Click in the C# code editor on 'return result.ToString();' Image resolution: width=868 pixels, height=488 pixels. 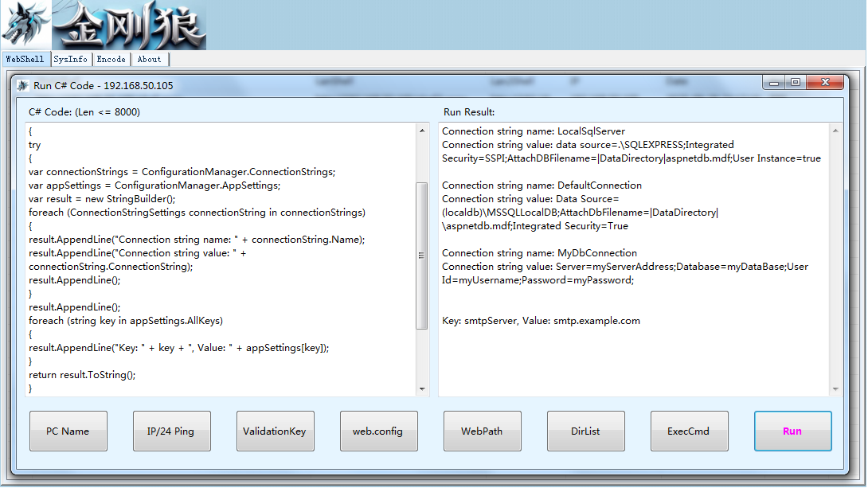82,375
